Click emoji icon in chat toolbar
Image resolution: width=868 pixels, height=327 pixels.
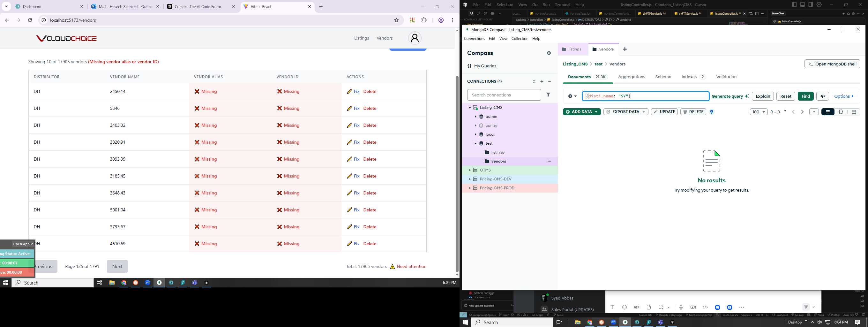click(625, 307)
